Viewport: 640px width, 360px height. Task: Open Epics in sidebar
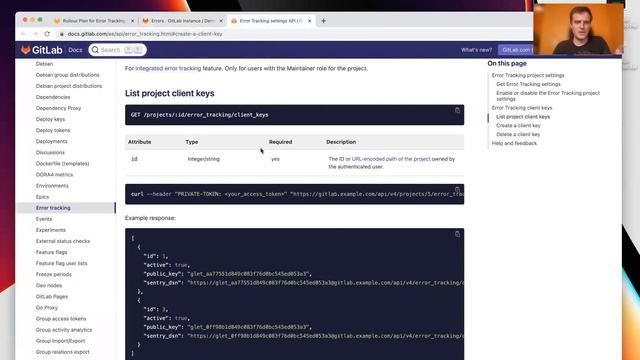(42, 197)
